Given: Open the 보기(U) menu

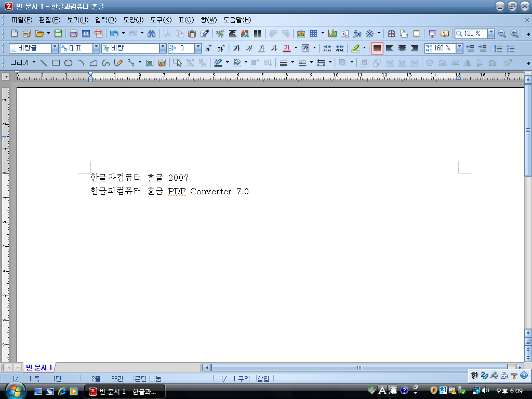Looking at the screenshot, I should click(78, 20).
